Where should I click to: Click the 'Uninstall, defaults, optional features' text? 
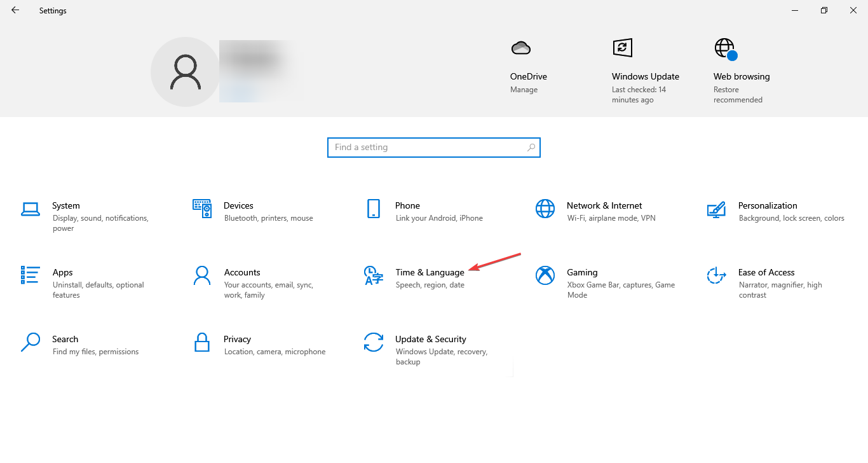pyautogui.click(x=98, y=290)
